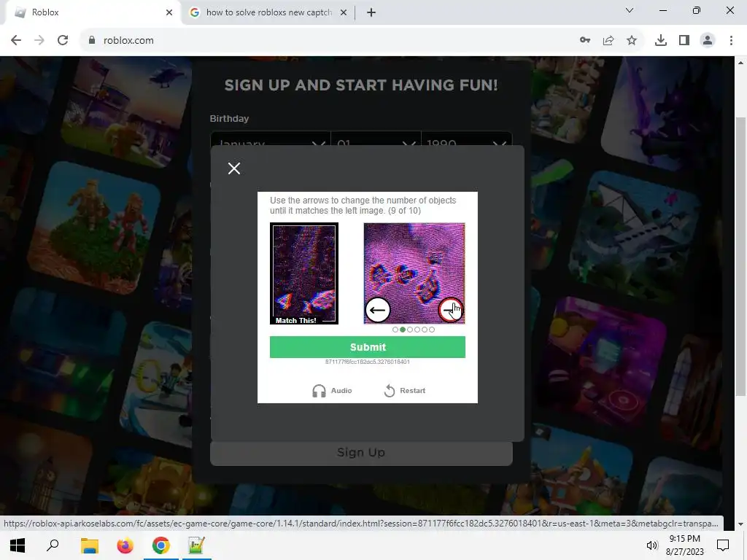
Task: Toggle the Chrome side panel
Action: [x=684, y=41]
